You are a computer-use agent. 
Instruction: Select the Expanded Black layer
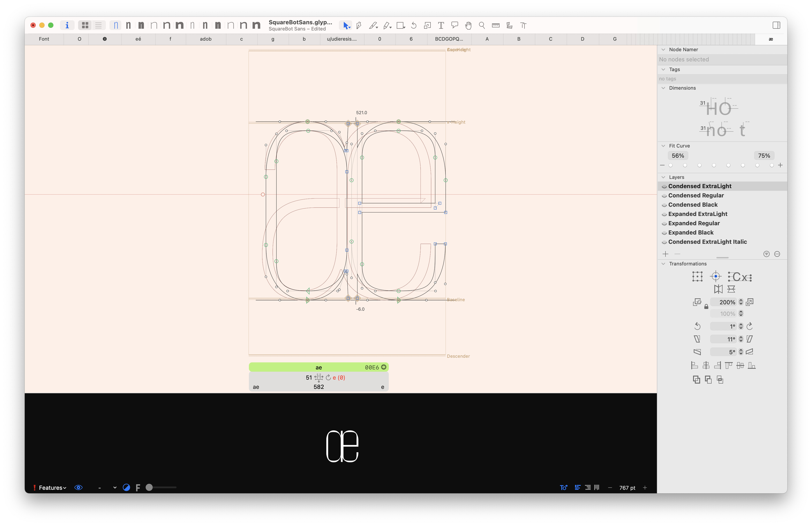coord(691,233)
